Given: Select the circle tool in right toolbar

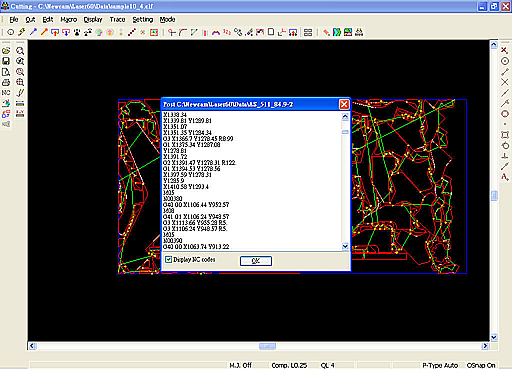Looking at the screenshot, I should [505, 61].
